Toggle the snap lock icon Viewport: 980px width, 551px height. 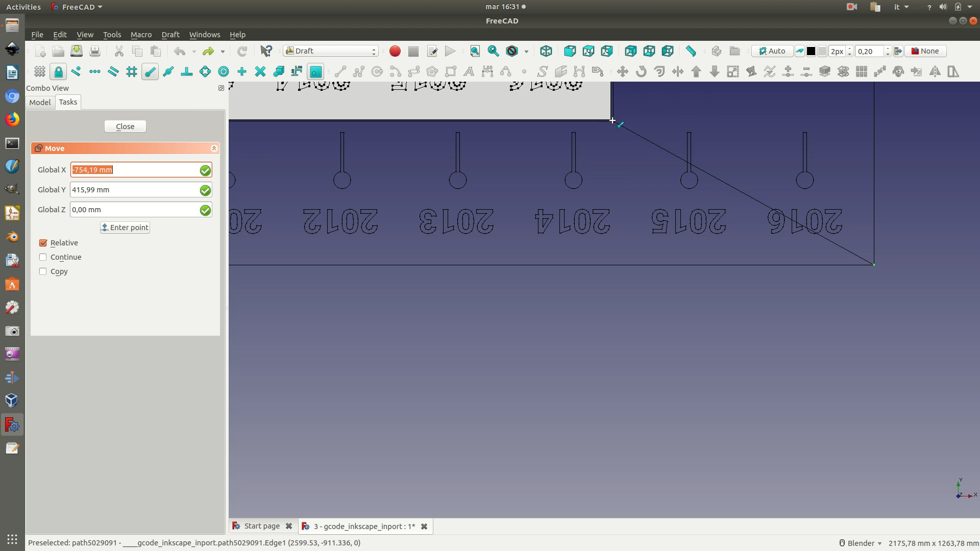pyautogui.click(x=58, y=71)
